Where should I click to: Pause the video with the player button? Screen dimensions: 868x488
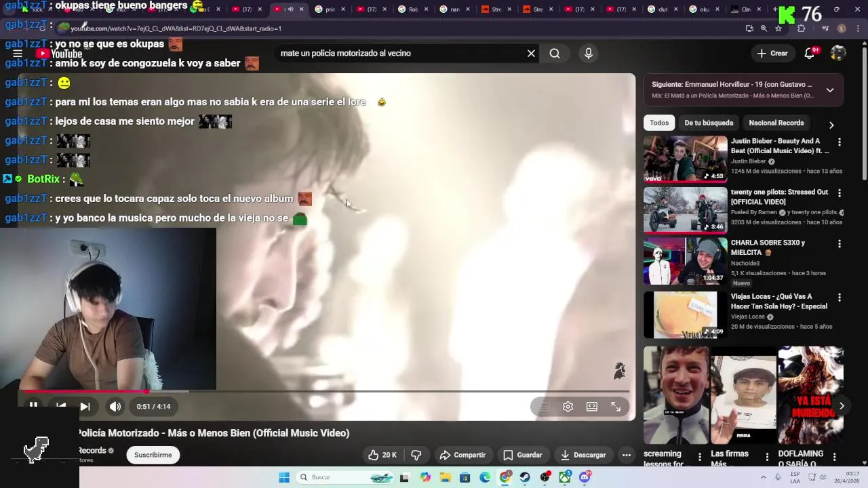(x=33, y=406)
